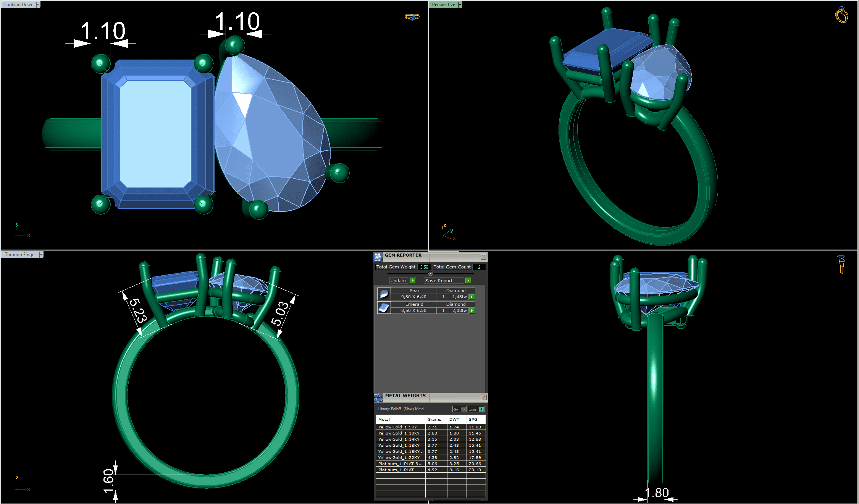Click green arrow next to 1,48tw

[x=472, y=297]
